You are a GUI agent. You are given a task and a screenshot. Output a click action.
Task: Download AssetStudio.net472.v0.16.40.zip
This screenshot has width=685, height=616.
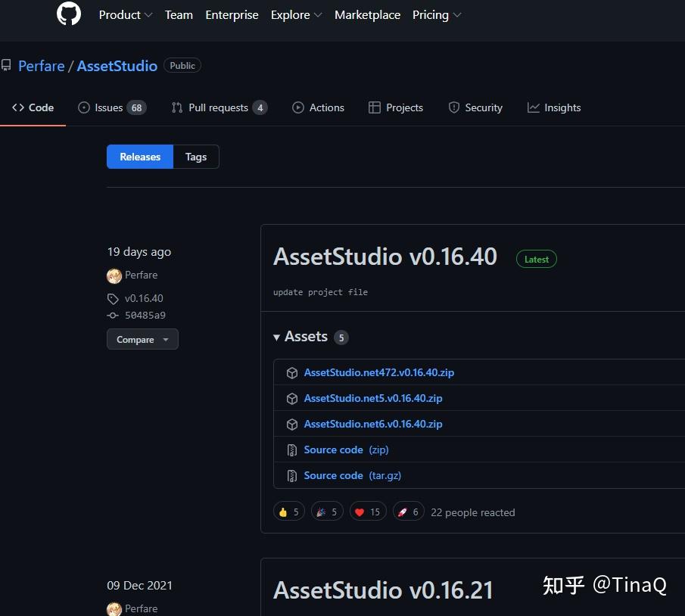378,372
